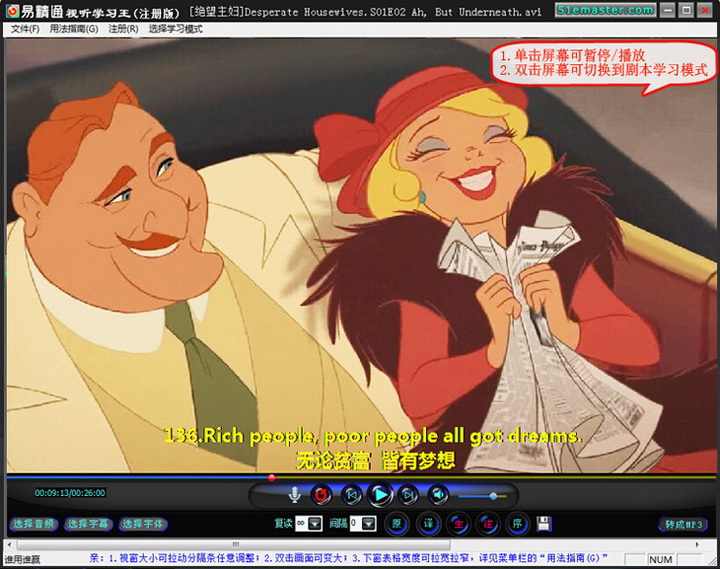Click the 选择字体 button
Viewport: 720px width, 569px height.
[x=142, y=524]
